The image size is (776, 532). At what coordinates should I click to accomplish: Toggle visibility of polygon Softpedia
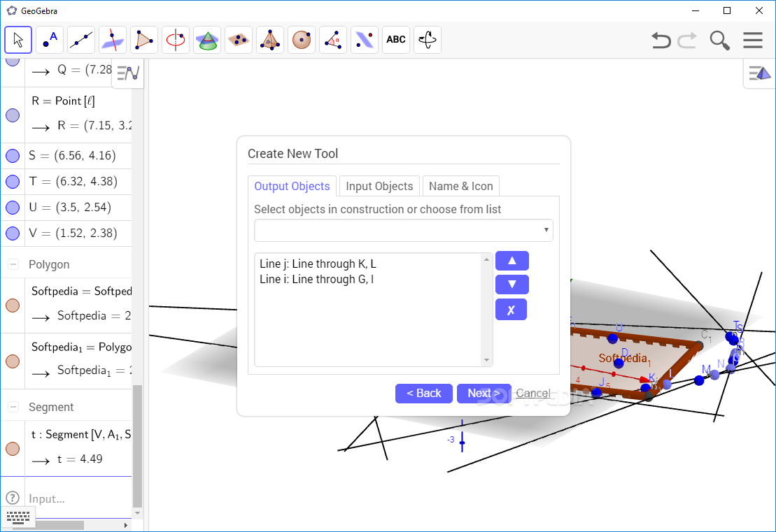pos(13,305)
